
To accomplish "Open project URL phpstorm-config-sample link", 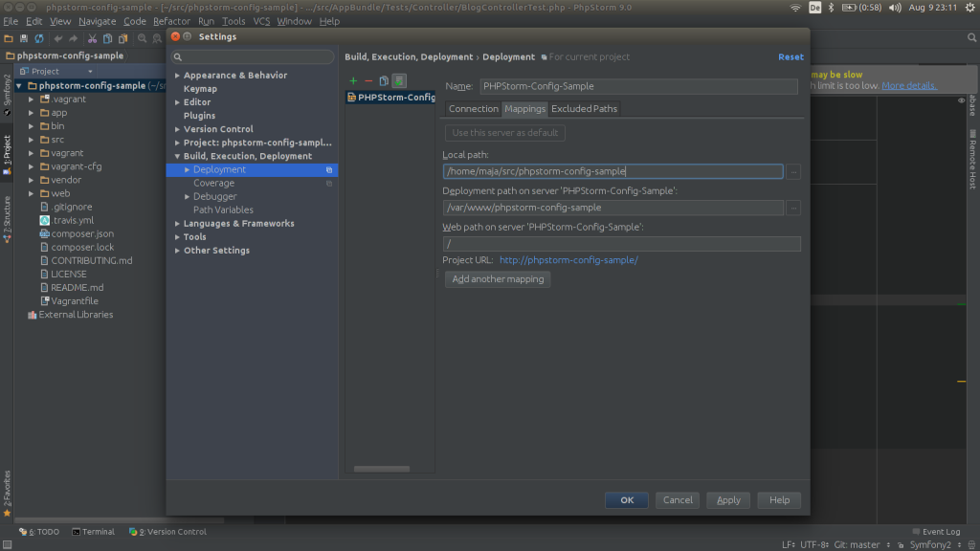I will point(568,260).
